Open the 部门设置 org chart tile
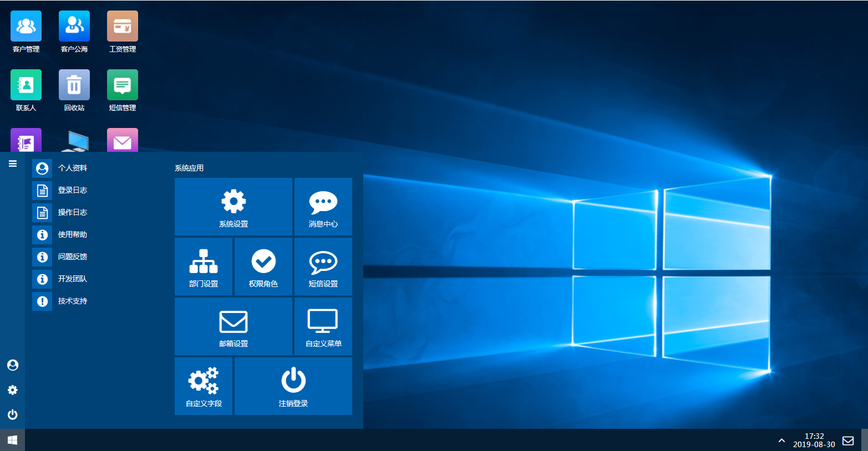868x451 pixels. click(x=204, y=266)
